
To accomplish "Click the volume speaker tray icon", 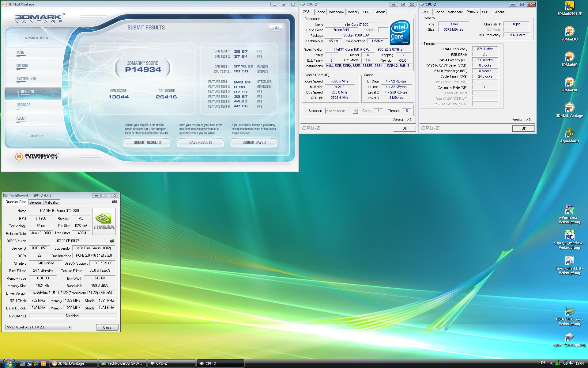I will 571,363.
